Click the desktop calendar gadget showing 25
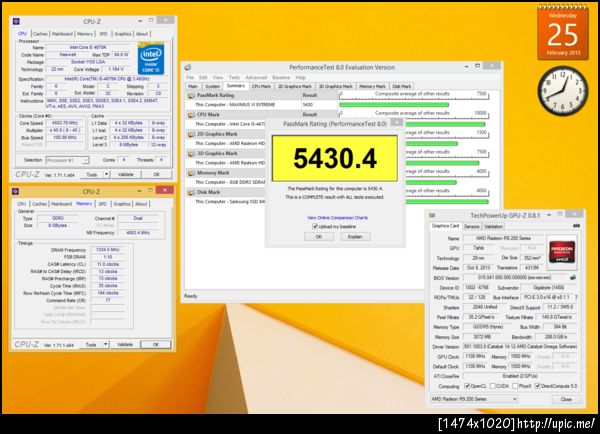 pyautogui.click(x=562, y=33)
